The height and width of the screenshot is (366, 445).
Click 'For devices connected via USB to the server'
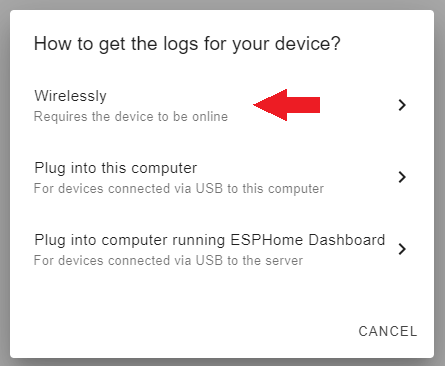pyautogui.click(x=168, y=260)
